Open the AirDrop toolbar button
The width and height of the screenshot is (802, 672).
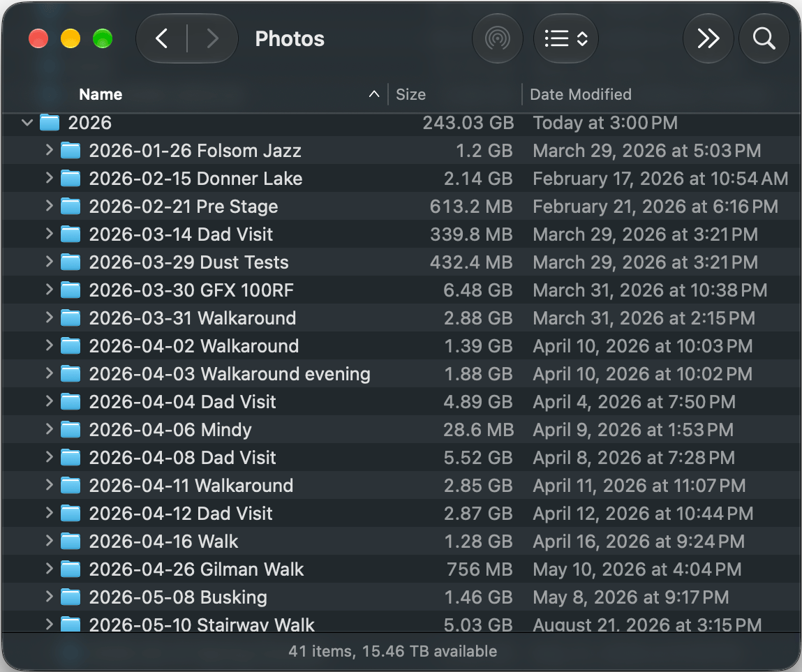pos(497,39)
